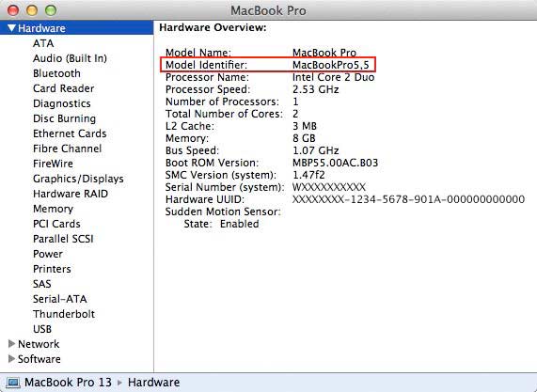Viewport: 537px width, 392px height.
Task: Click the Memory value 8 GB
Action: 304,138
